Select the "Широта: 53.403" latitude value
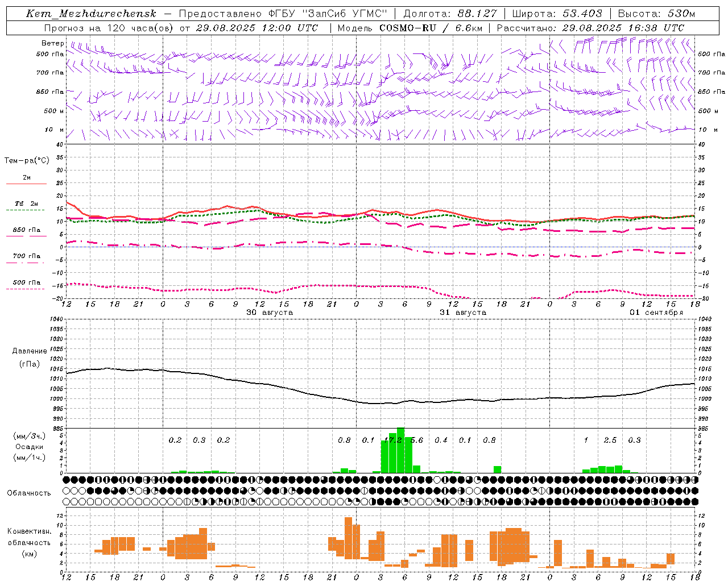This screenshot has width=728, height=582. [x=557, y=14]
